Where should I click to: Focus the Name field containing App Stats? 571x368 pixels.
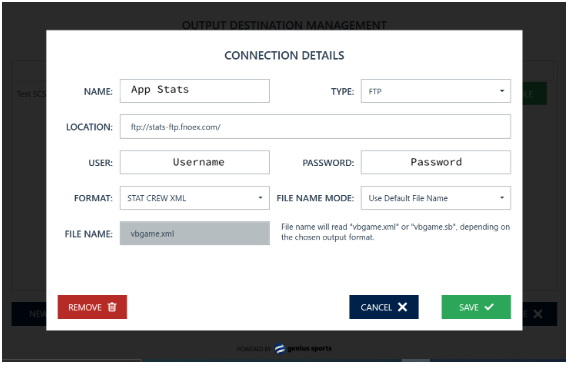[x=195, y=91]
